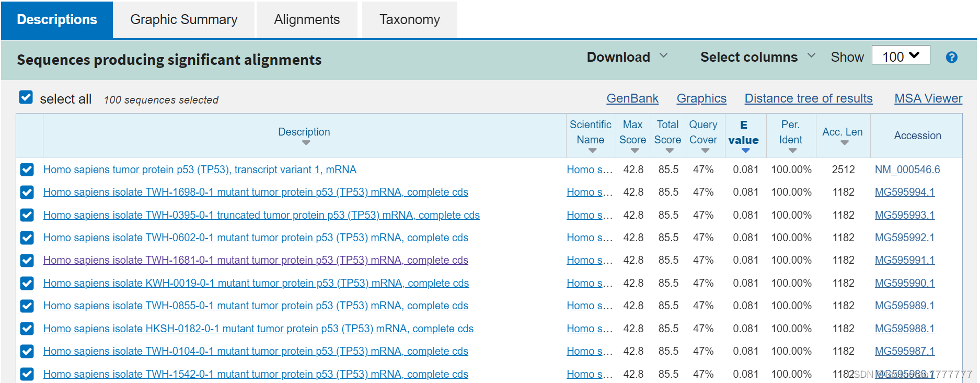980x383 pixels.
Task: Open the Show 100 results combo box
Action: click(x=901, y=55)
